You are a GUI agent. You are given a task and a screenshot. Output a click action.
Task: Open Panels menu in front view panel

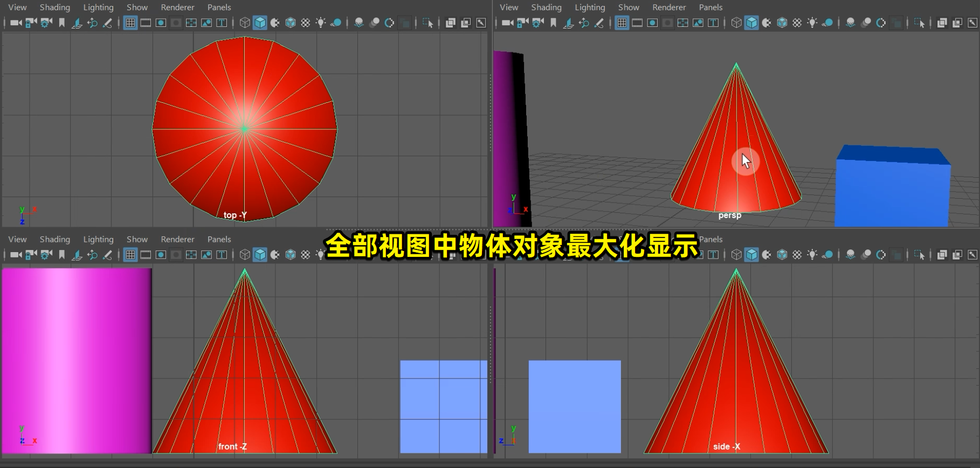pos(219,239)
